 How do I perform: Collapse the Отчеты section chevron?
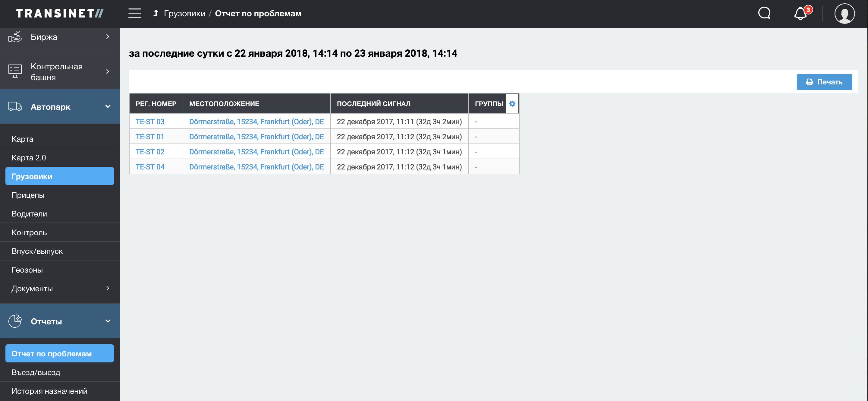[108, 321]
